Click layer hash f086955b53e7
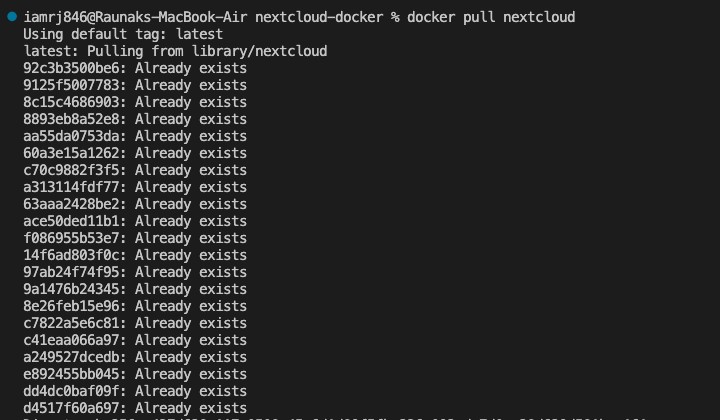 74,238
